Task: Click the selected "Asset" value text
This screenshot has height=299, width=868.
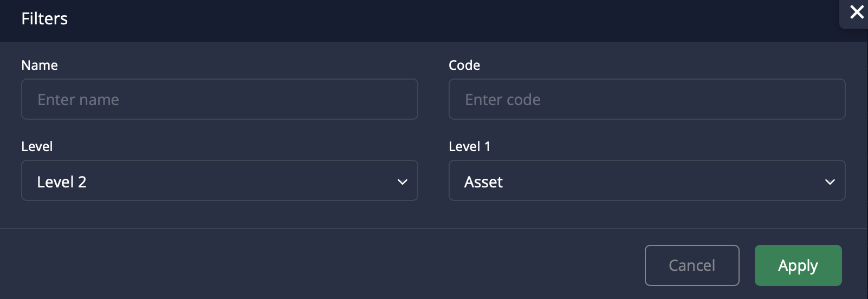Action: click(483, 182)
